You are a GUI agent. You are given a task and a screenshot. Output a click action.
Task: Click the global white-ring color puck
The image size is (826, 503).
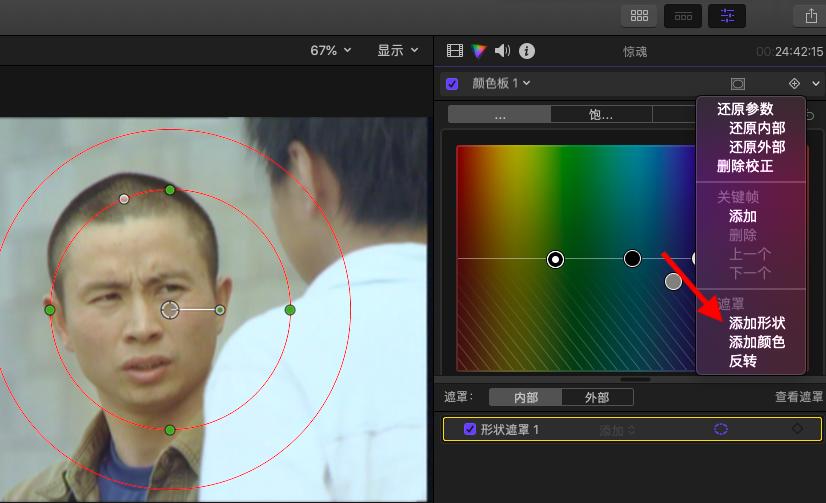tap(555, 259)
